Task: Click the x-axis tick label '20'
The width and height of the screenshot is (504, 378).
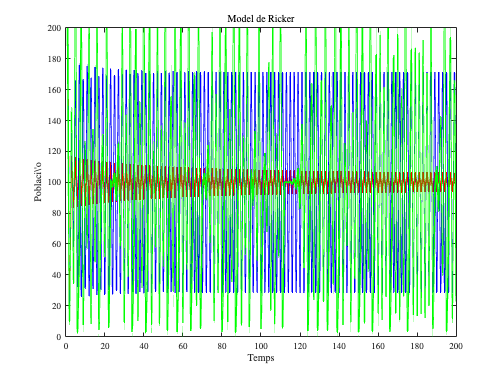Action: point(105,346)
